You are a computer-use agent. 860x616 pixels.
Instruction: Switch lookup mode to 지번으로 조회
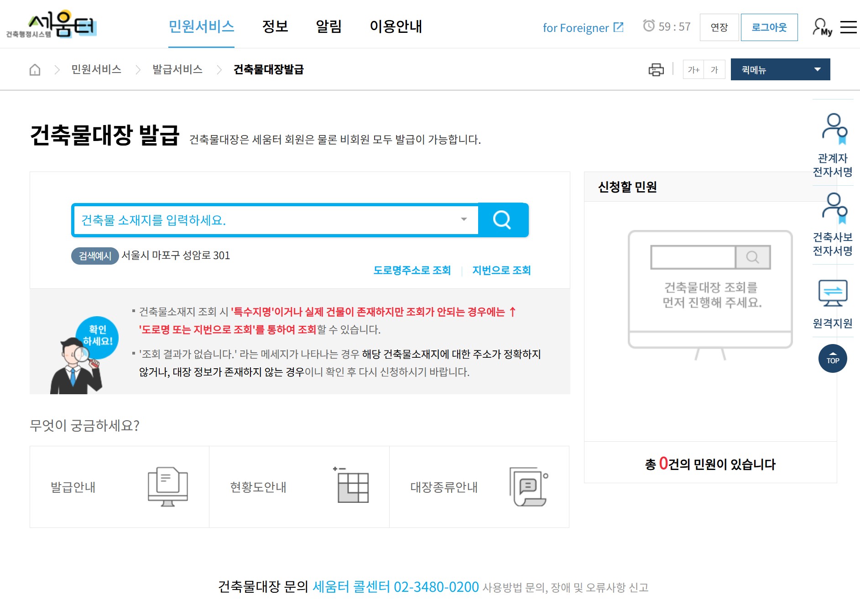[501, 270]
